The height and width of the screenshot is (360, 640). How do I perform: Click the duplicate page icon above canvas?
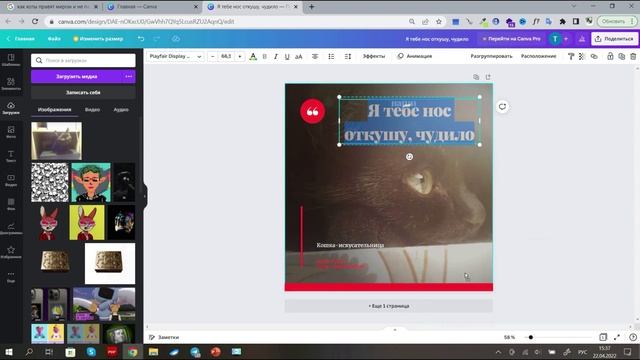[x=476, y=77]
